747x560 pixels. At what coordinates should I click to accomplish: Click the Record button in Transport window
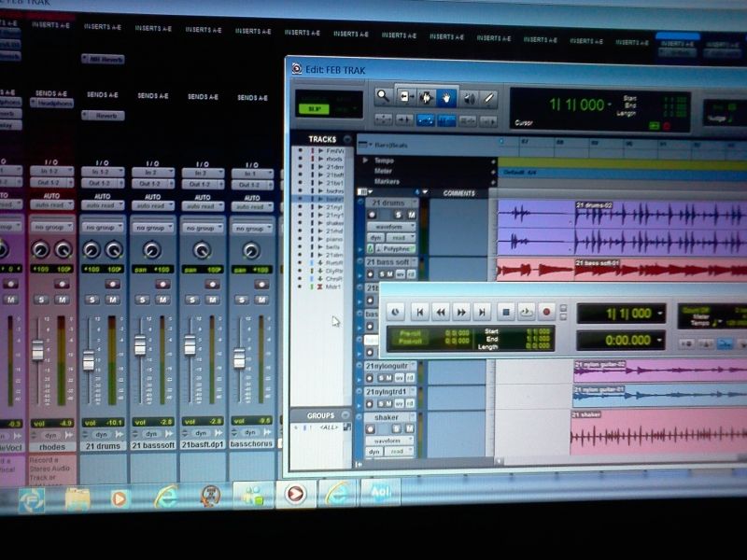[x=547, y=313]
